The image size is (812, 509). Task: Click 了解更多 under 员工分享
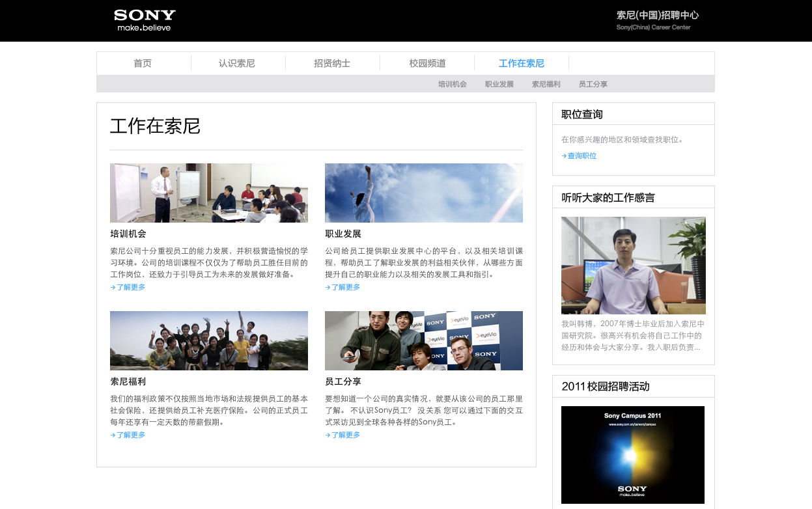(345, 435)
